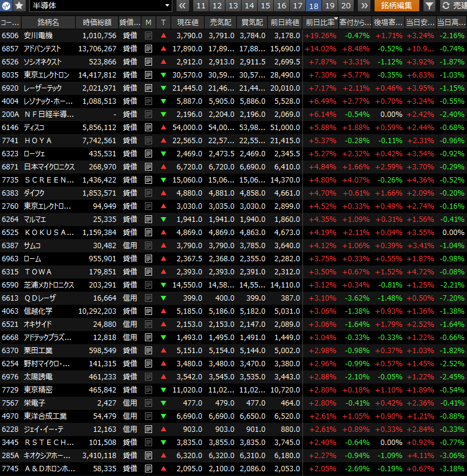467x476 pixels.
Task: Switch to list tab 20
Action: click(x=346, y=6)
